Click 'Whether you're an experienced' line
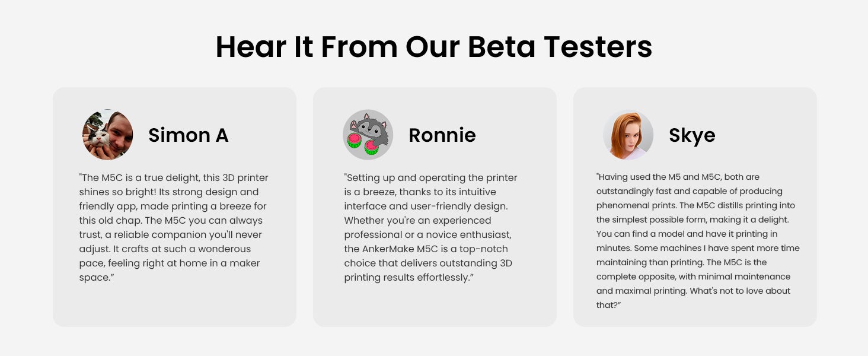The image size is (868, 356). [x=417, y=220]
